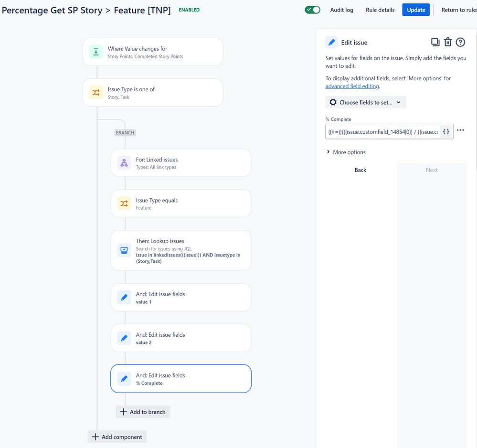
Task: Click the pencil icon on '% Complete' step
Action: (124, 379)
